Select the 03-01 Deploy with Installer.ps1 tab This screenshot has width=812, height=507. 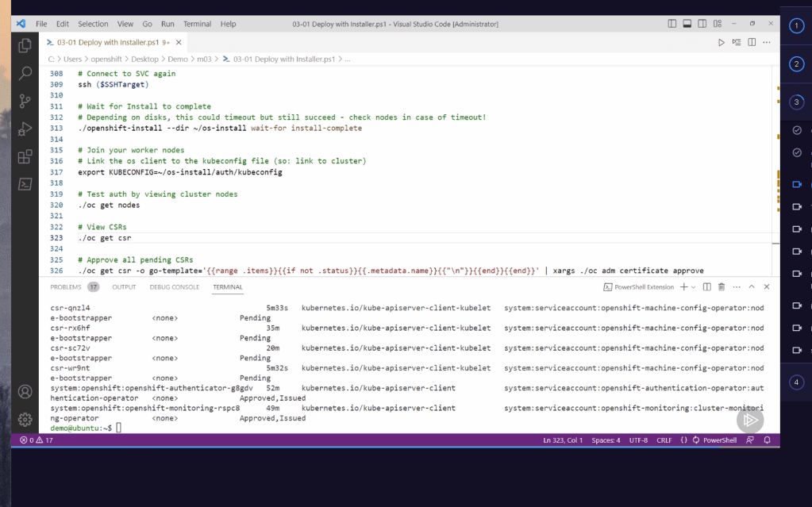tap(108, 43)
